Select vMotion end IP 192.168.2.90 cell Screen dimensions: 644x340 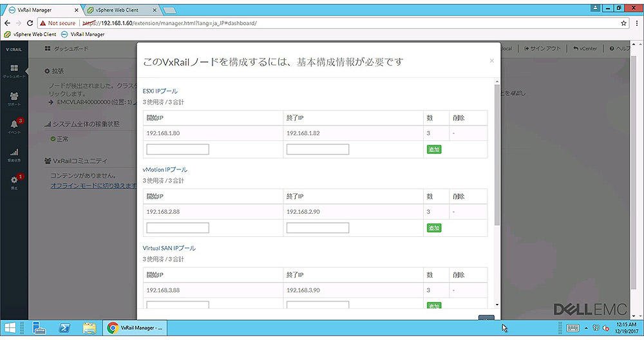[353, 212]
